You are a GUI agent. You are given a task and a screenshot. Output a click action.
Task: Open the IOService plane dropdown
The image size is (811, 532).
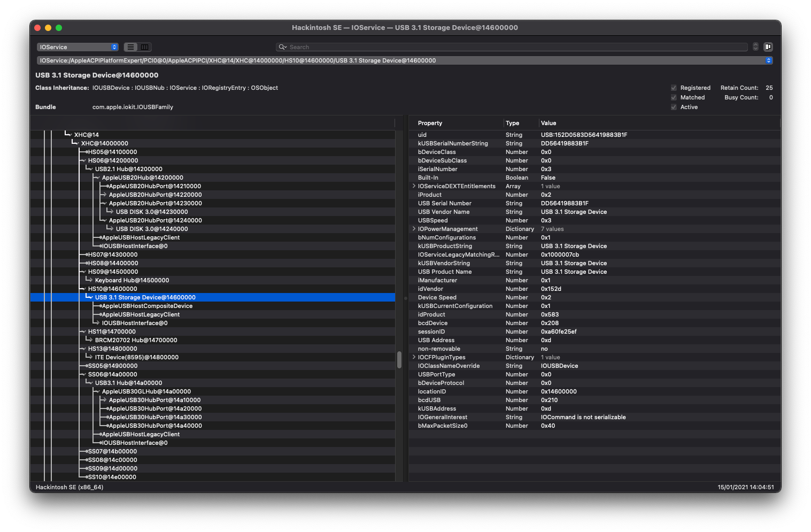[78, 47]
